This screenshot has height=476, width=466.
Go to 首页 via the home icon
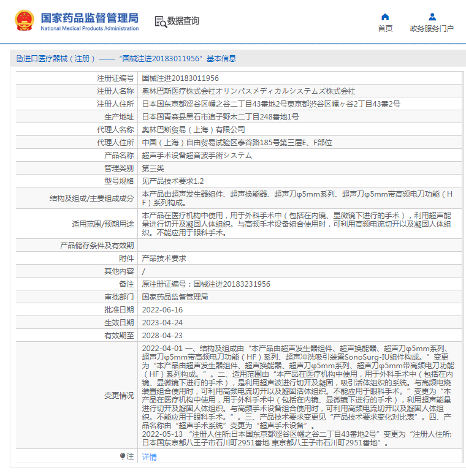(385, 17)
